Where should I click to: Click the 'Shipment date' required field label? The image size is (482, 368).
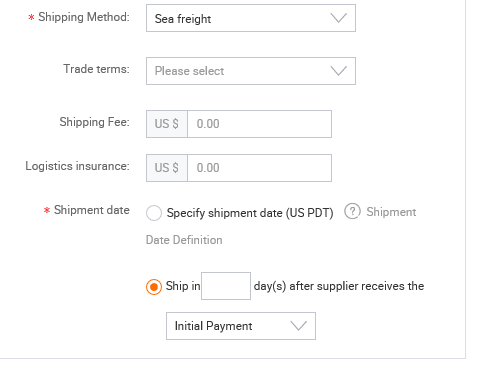pos(92,210)
